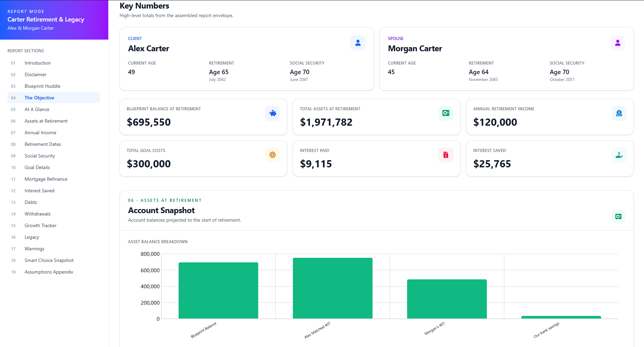Go to the Debts section

pyautogui.click(x=54, y=202)
